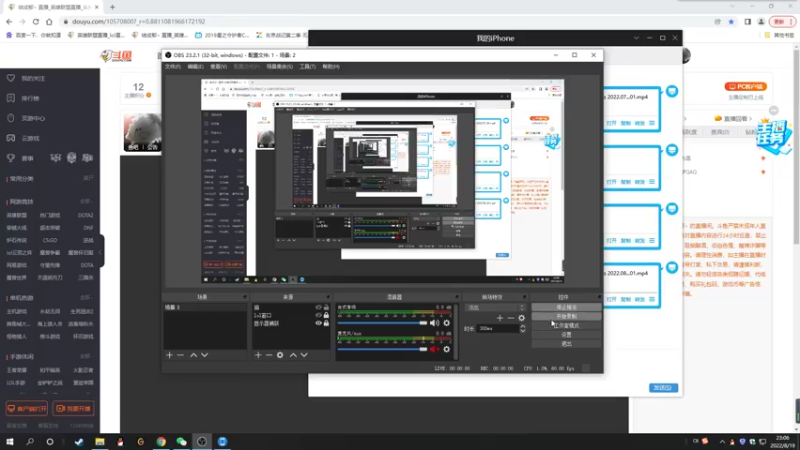Toggle the lock on the 1v1 window source
The width and height of the screenshot is (800, 450).
pyautogui.click(x=326, y=315)
